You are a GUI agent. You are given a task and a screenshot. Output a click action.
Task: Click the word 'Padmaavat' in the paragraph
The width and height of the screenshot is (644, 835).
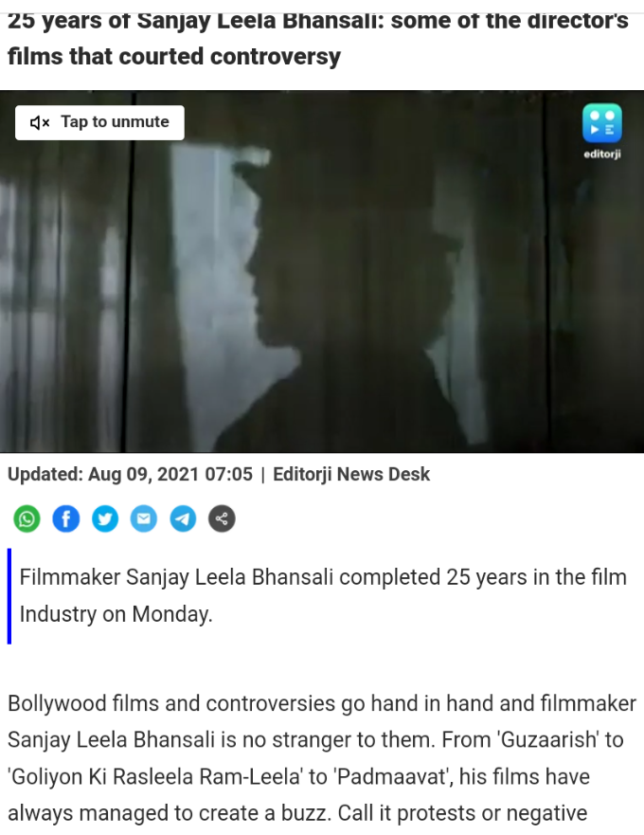coord(393,776)
